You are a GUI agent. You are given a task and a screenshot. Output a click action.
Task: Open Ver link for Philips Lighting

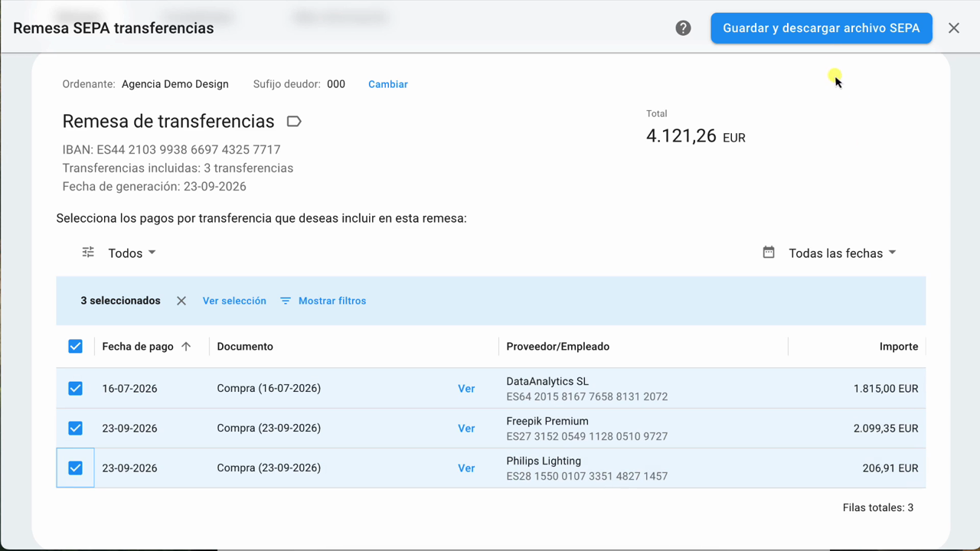466,468
